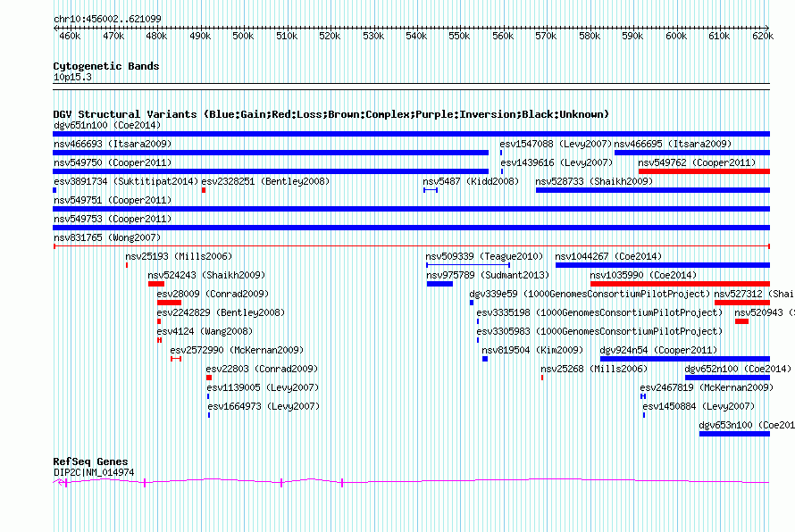Click esv1139005 (Levy2007) label
The image size is (795, 532).
coord(263,387)
